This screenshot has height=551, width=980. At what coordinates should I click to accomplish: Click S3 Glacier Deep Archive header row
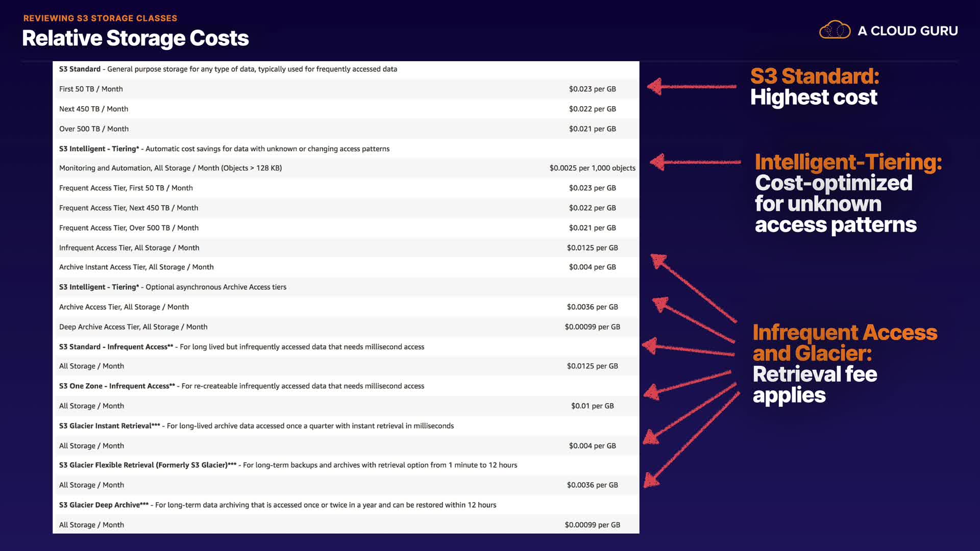pos(277,505)
